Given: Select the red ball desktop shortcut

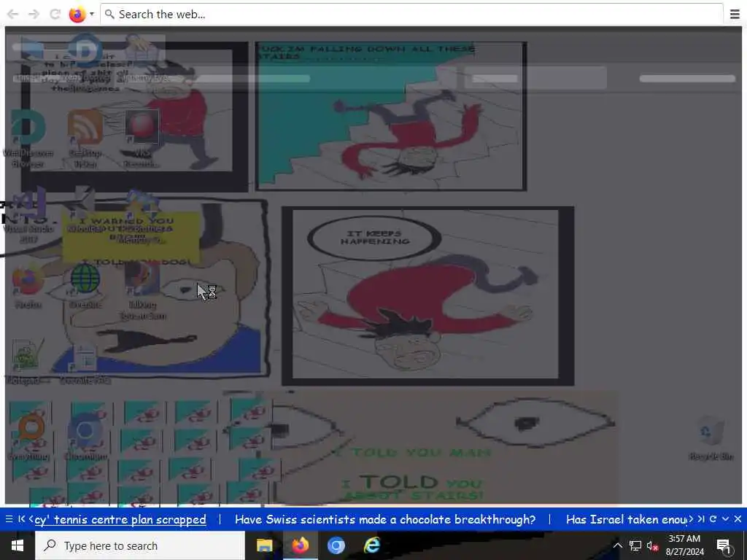Looking at the screenshot, I should pos(142,139).
